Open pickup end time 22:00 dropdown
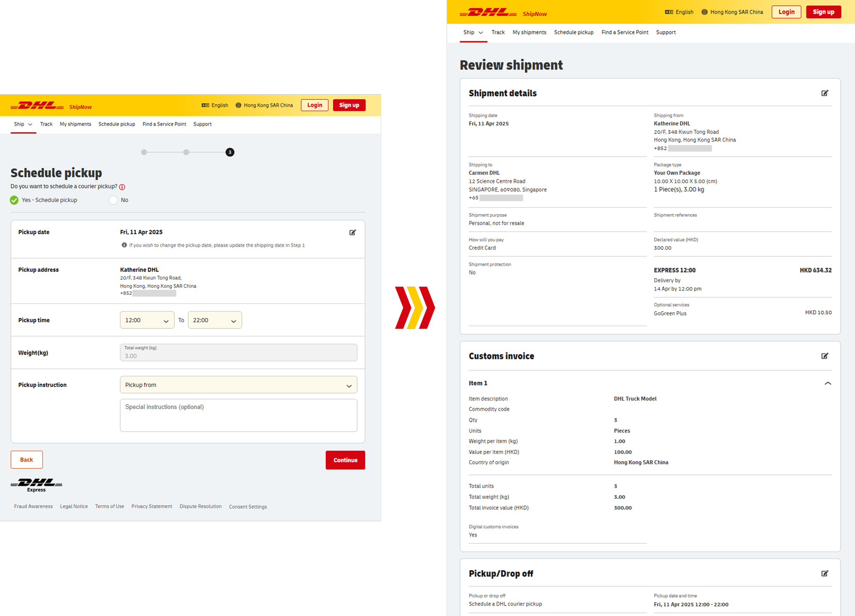Viewport: 855px width, 616px height. click(x=215, y=320)
